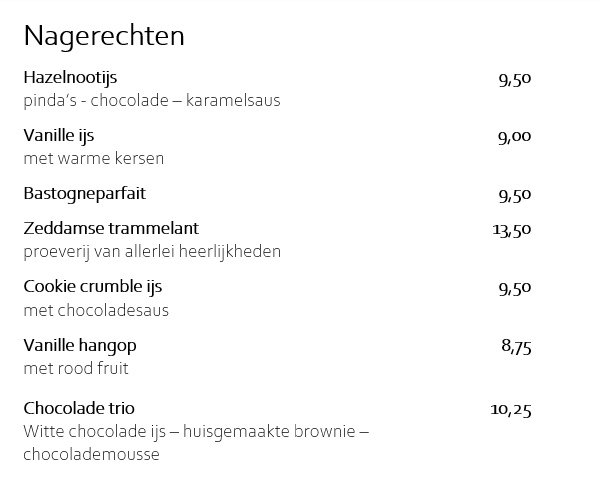Select the Bastogneparfait item name
This screenshot has width=603, height=488.
point(91,193)
